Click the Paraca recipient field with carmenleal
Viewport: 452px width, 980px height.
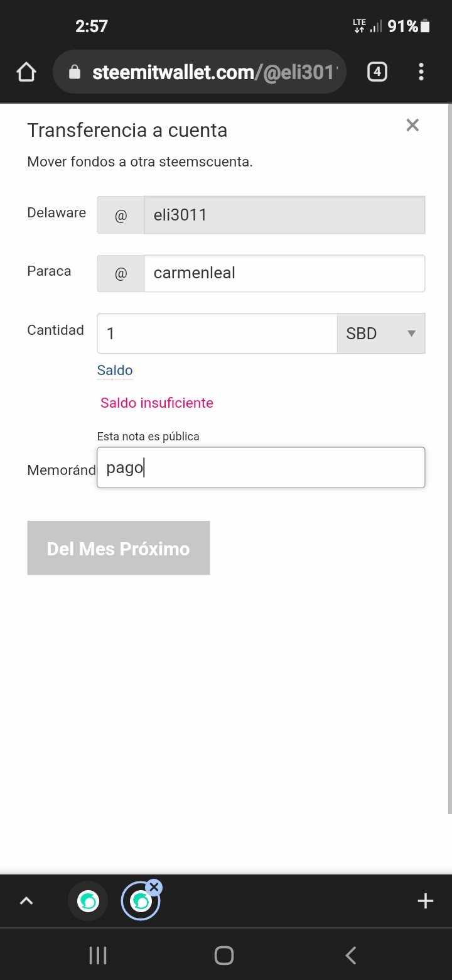(x=284, y=273)
